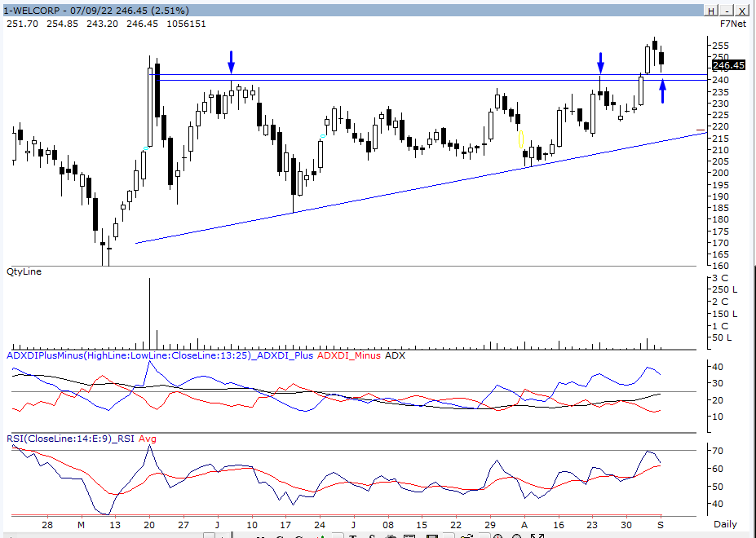Screen dimensions: 756x538
Task: Select the open value 251.70
Action: tap(22, 24)
